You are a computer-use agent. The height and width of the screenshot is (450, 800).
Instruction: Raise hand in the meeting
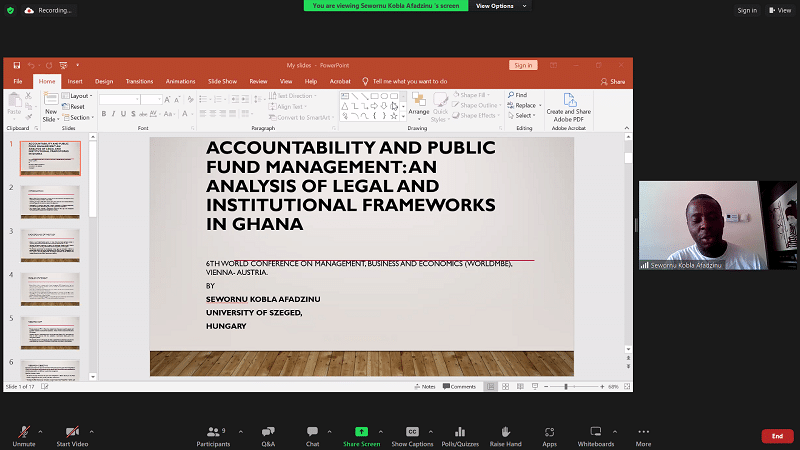point(506,432)
